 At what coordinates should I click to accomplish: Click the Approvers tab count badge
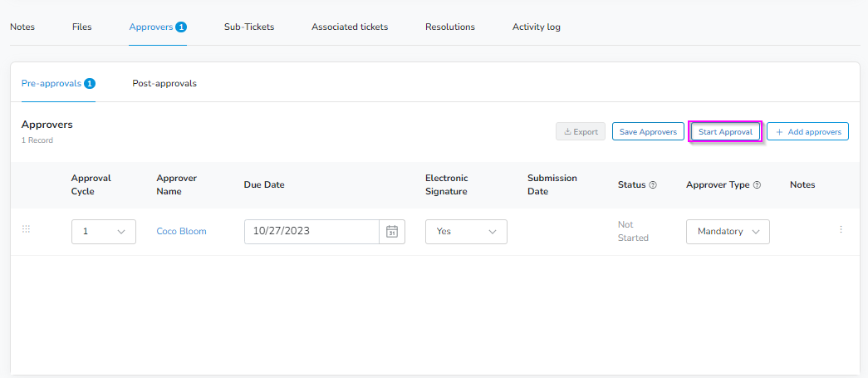pos(181,27)
